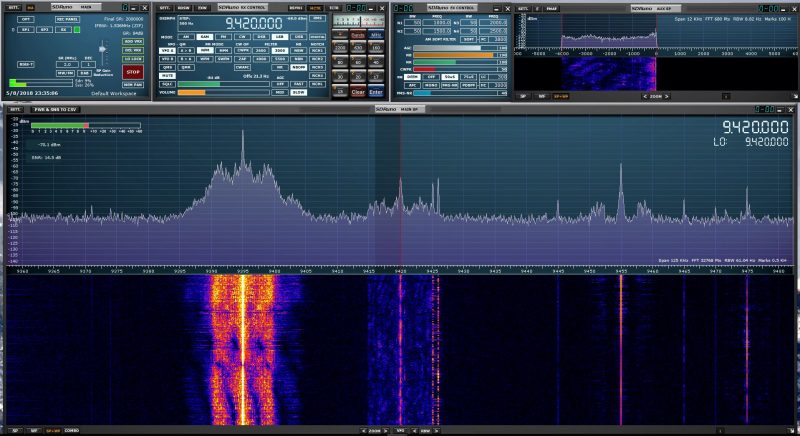Click the green status indicator next to RX
This screenshot has width=800, height=436.
(x=77, y=30)
